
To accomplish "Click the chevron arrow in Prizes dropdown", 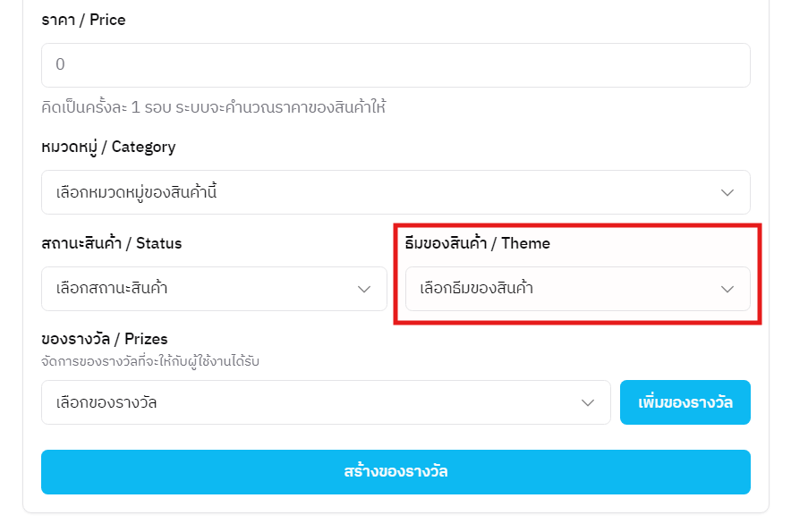I will (588, 402).
